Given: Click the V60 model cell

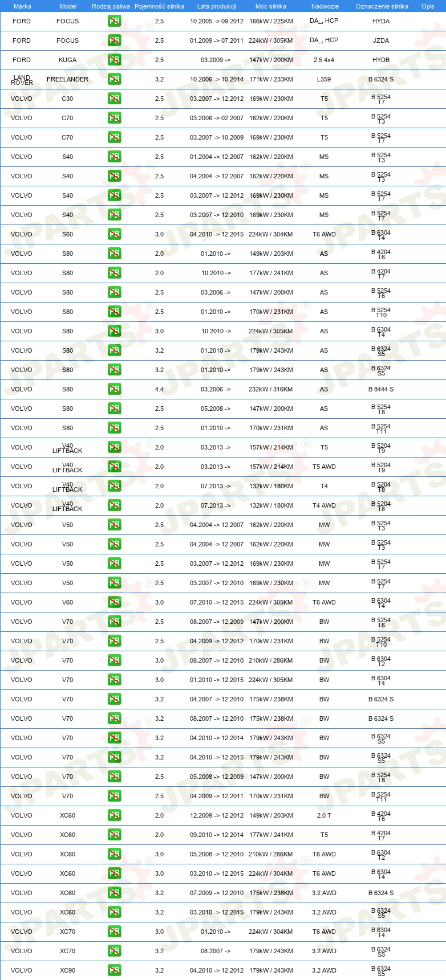Looking at the screenshot, I should click(67, 602).
